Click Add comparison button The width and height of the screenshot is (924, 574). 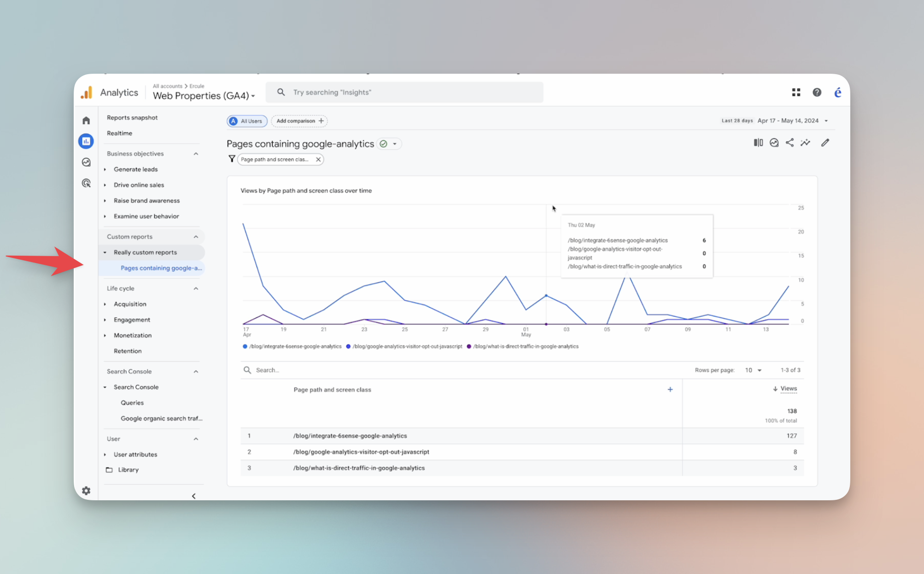click(x=299, y=121)
